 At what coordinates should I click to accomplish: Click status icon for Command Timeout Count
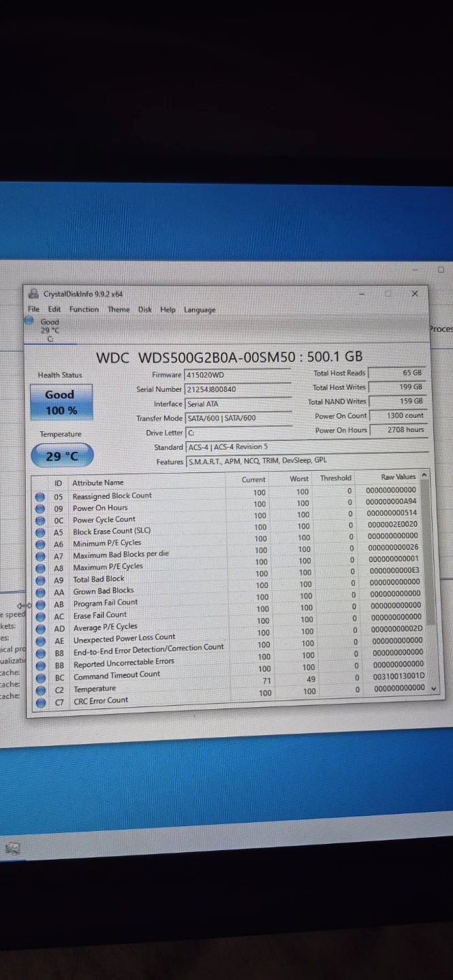pos(41,677)
